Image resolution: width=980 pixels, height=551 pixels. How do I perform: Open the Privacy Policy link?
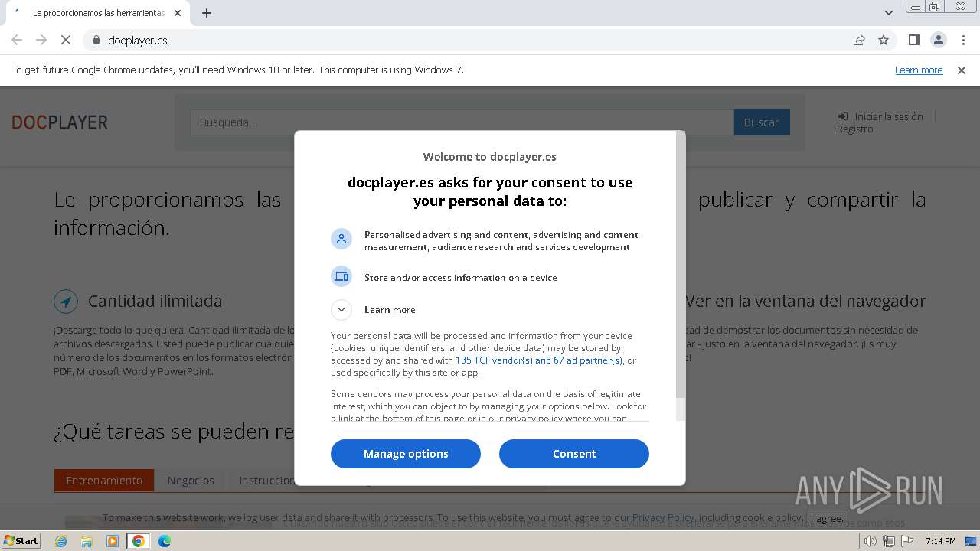point(663,518)
